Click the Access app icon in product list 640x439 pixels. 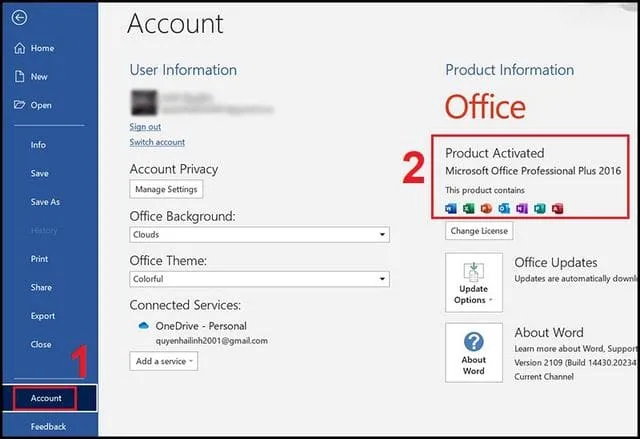(x=558, y=208)
